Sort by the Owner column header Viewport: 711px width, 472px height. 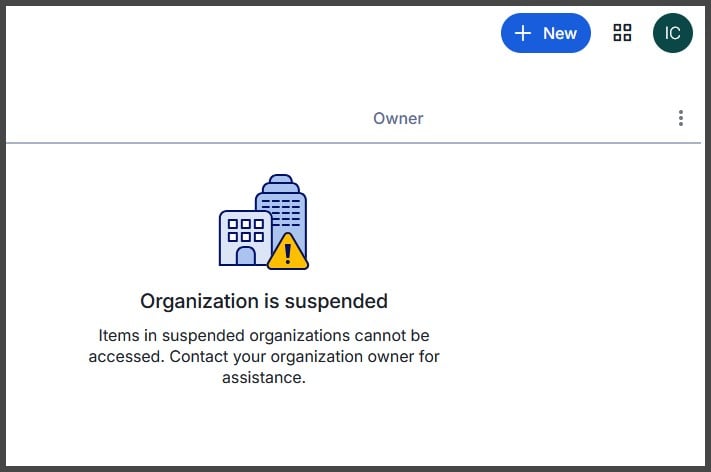(398, 118)
